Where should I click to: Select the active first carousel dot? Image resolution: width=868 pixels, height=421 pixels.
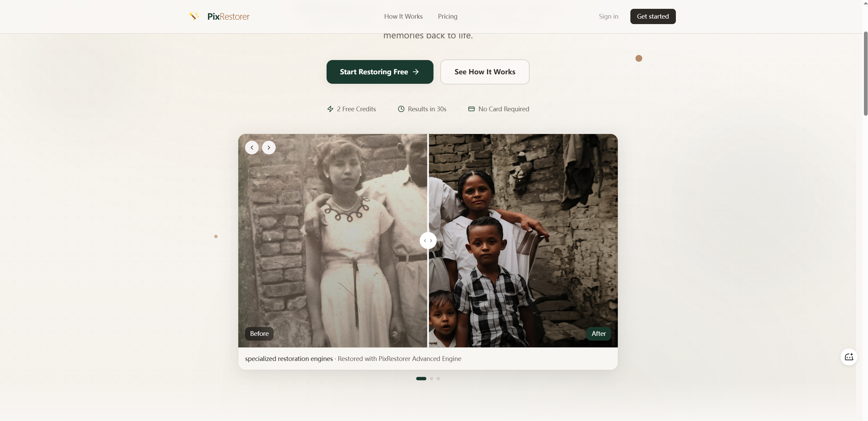(x=421, y=379)
